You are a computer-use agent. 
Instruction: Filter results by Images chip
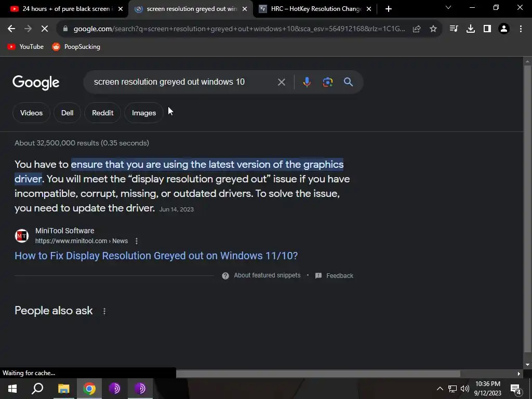point(144,113)
